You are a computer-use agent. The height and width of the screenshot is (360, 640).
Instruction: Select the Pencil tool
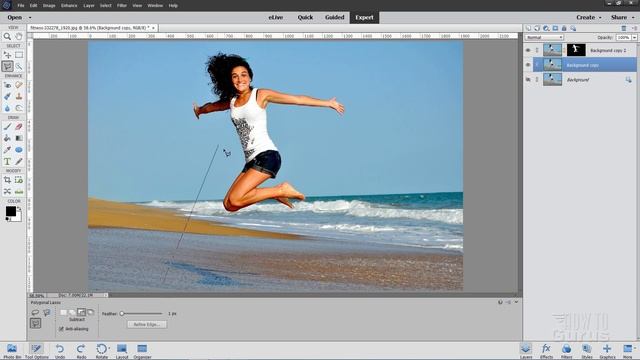[19, 162]
